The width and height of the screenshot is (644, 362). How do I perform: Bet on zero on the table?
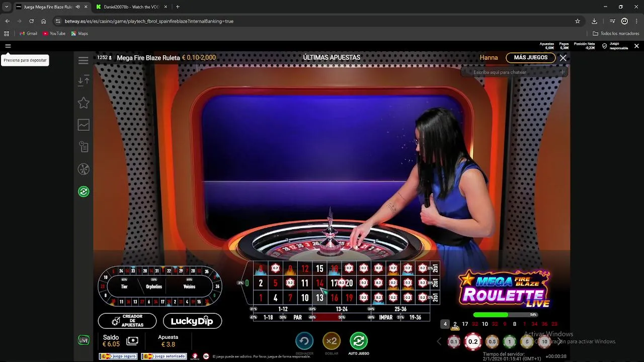click(247, 283)
